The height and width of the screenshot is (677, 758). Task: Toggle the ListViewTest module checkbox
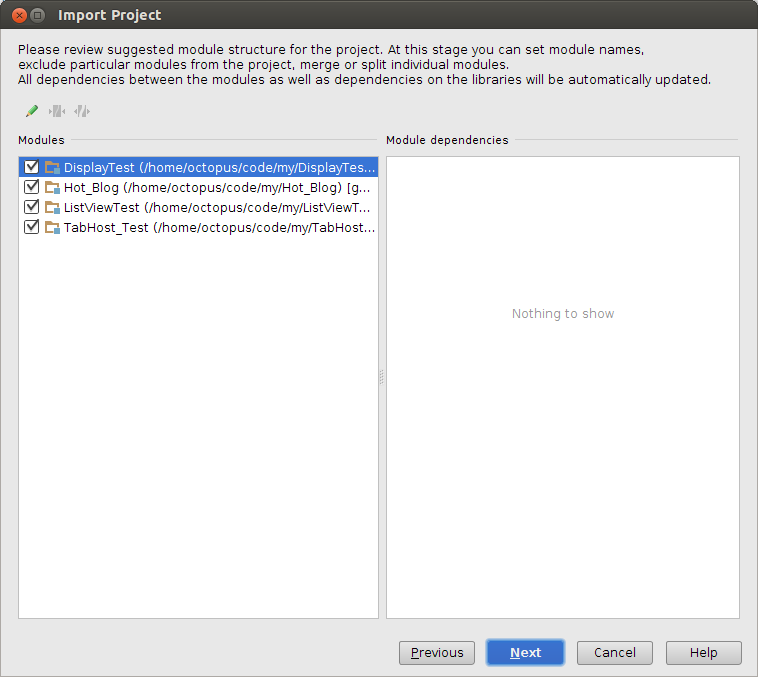[x=31, y=207]
